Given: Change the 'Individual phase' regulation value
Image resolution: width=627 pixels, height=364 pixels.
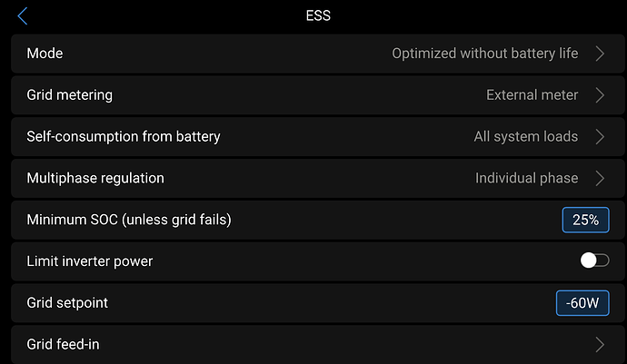Looking at the screenshot, I should coord(526,178).
